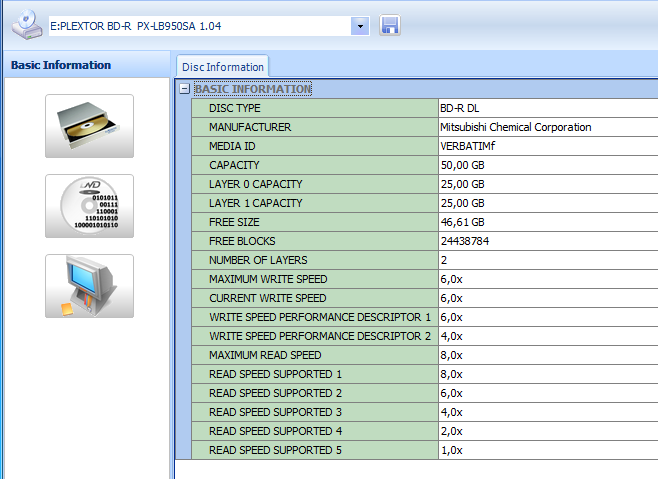658x479 pixels.
Task: Select the READ SPEED SUPPORTED 4 row
Action: (x=425, y=431)
